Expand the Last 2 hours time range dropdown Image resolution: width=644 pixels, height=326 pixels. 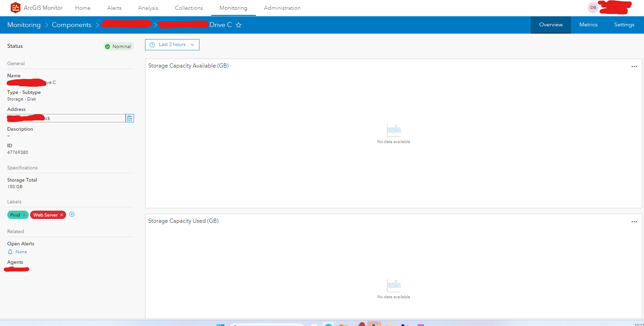[x=172, y=45]
